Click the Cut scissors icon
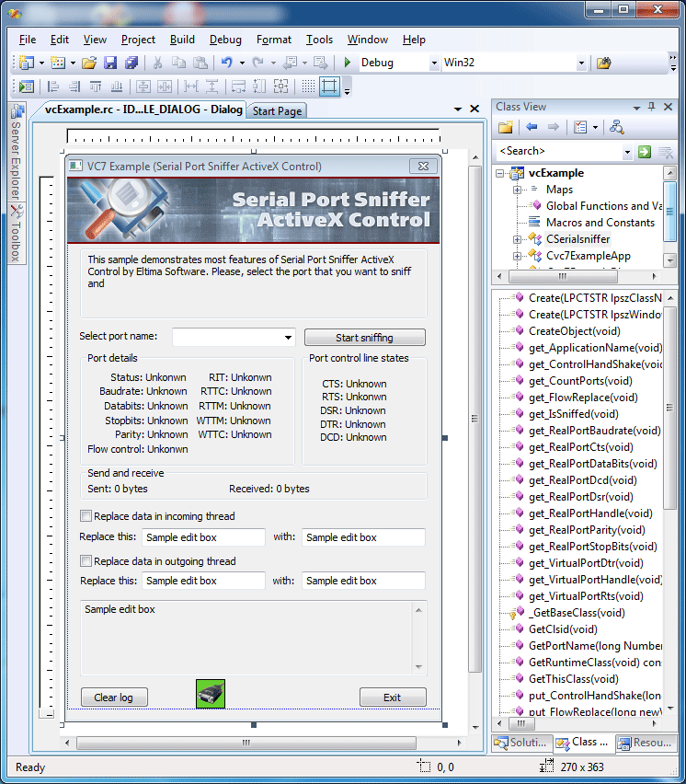686x784 pixels. (157, 63)
